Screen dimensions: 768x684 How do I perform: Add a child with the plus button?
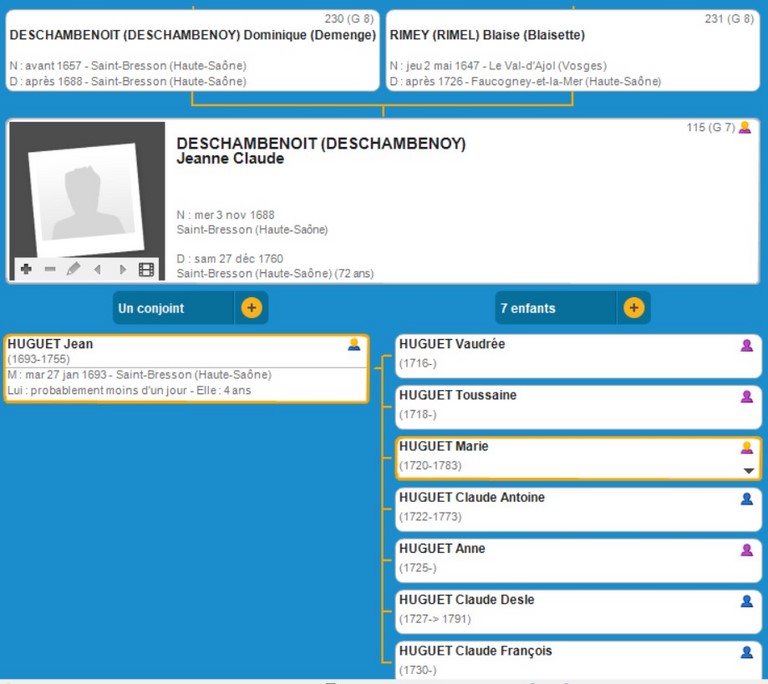(x=633, y=308)
